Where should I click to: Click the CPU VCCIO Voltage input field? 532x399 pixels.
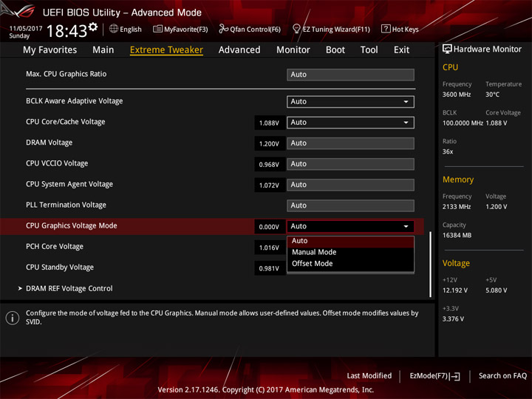pyautogui.click(x=350, y=164)
